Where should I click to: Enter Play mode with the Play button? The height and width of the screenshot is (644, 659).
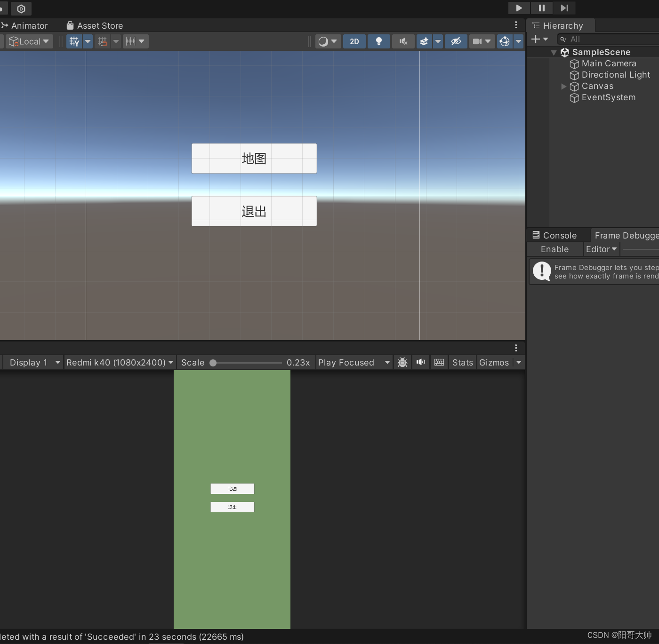(518, 8)
